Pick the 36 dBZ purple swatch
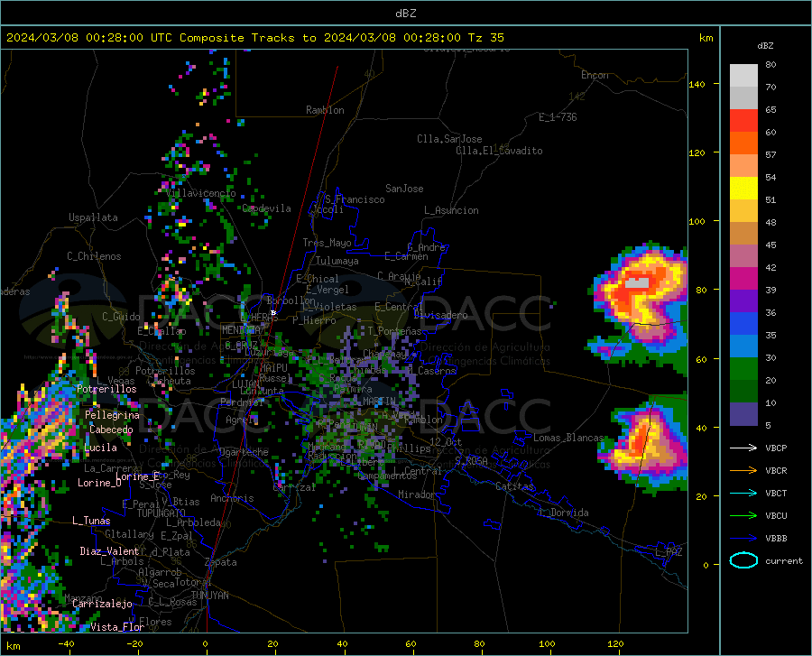 point(743,301)
